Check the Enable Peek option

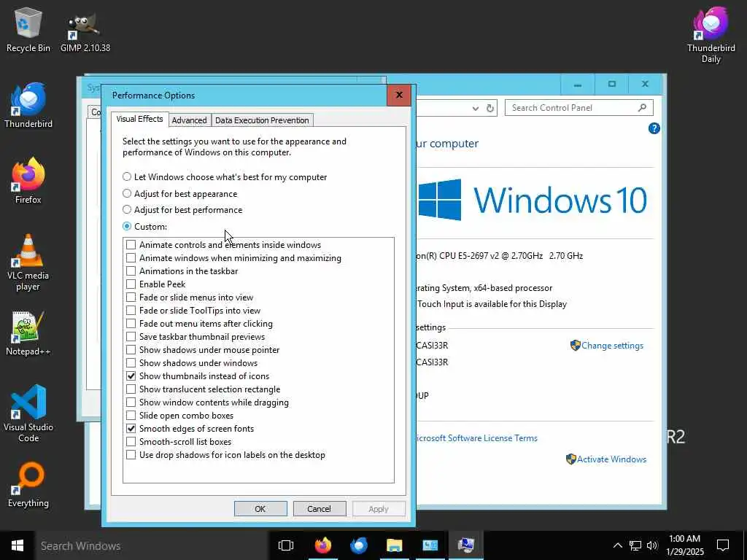point(131,284)
